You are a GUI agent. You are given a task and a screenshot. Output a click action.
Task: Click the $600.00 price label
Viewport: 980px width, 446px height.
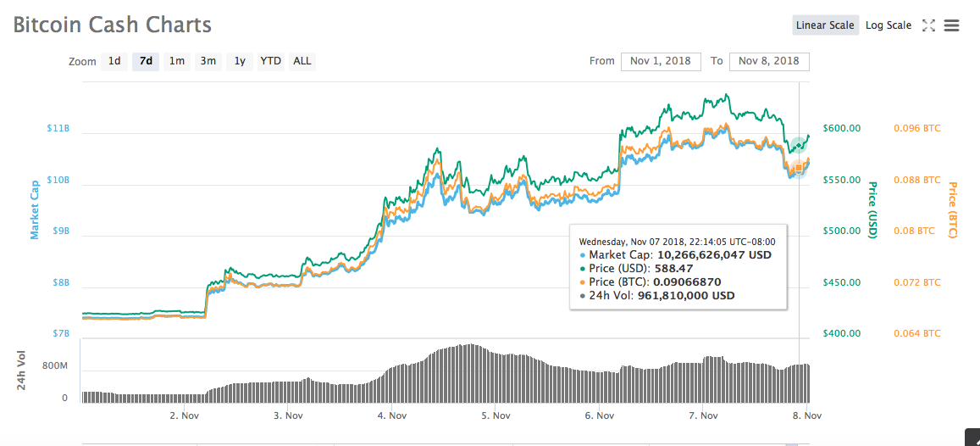[x=840, y=128]
